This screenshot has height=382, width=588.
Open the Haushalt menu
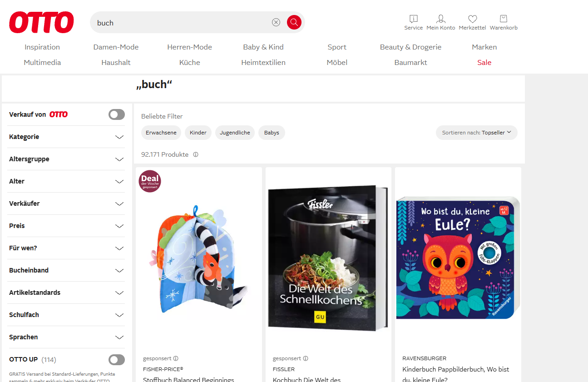click(116, 63)
